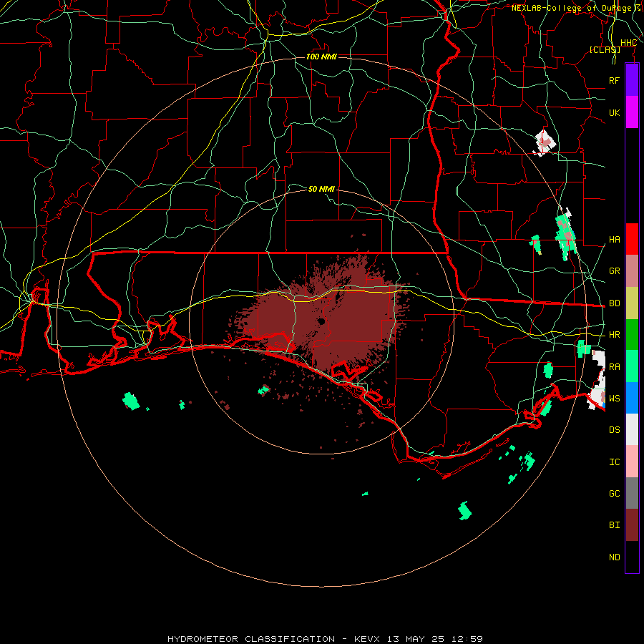Viewport: 644px width, 644px height.
Task: Click the black radar site dot in echo center
Action: click(x=321, y=321)
